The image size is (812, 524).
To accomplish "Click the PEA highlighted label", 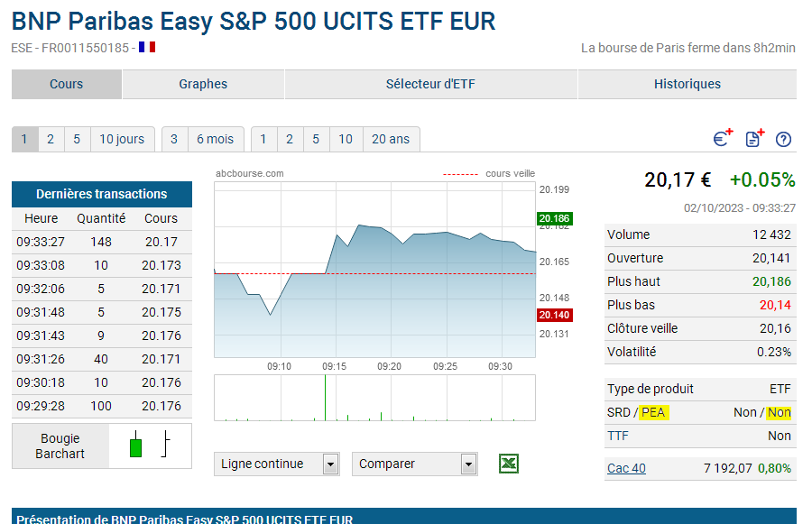I will [654, 412].
